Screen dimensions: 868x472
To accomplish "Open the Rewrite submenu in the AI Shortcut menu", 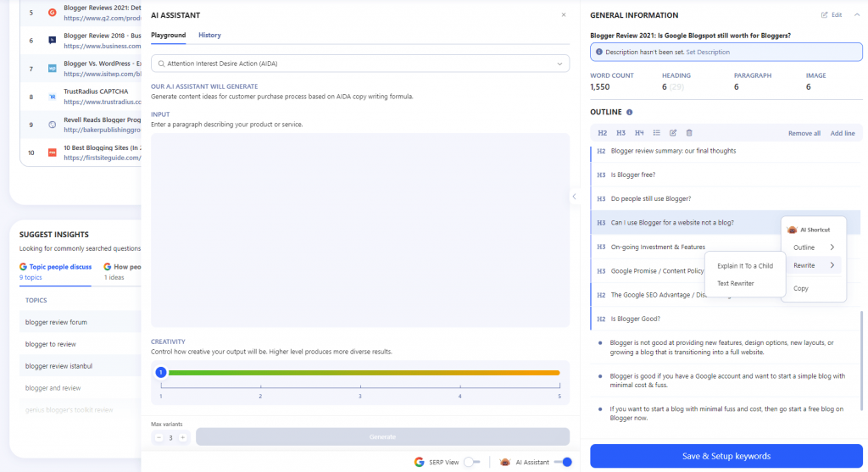I will [x=813, y=265].
